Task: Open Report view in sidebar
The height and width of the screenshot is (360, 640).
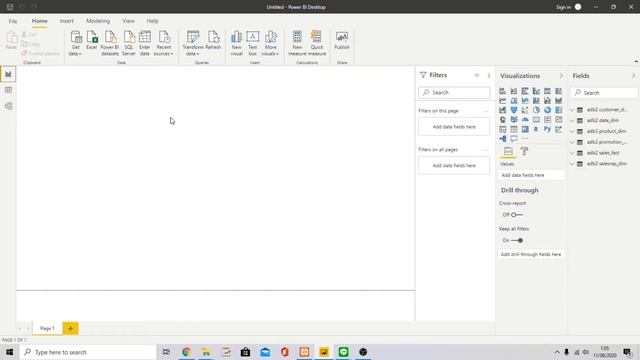Action: (x=8, y=74)
